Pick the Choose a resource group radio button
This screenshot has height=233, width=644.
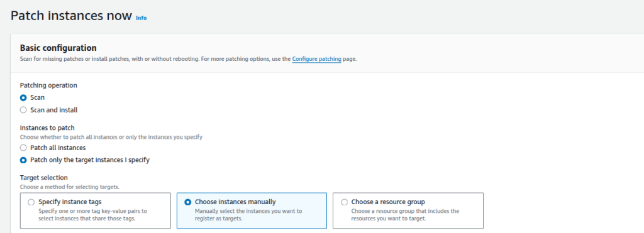[344, 202]
